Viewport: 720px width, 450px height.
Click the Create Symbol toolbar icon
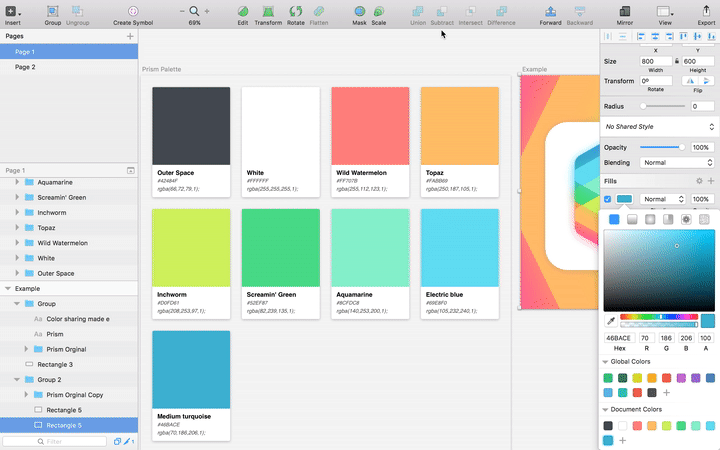coord(133,12)
